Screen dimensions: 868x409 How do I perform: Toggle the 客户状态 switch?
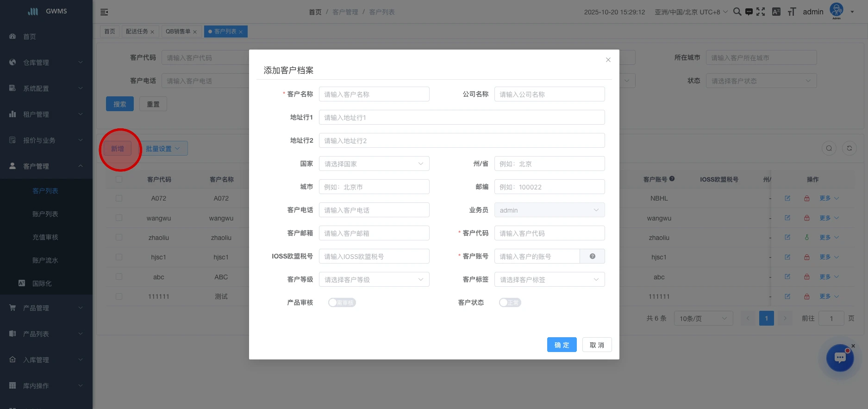[x=510, y=302]
